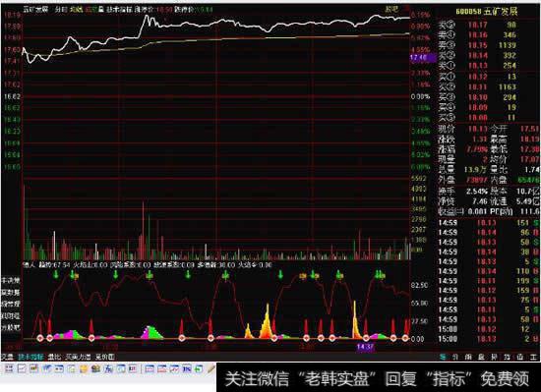Viewport: 541px width, 392px height.
Task: Click the 14:59 trade row with volume 151
Action: tap(488, 223)
